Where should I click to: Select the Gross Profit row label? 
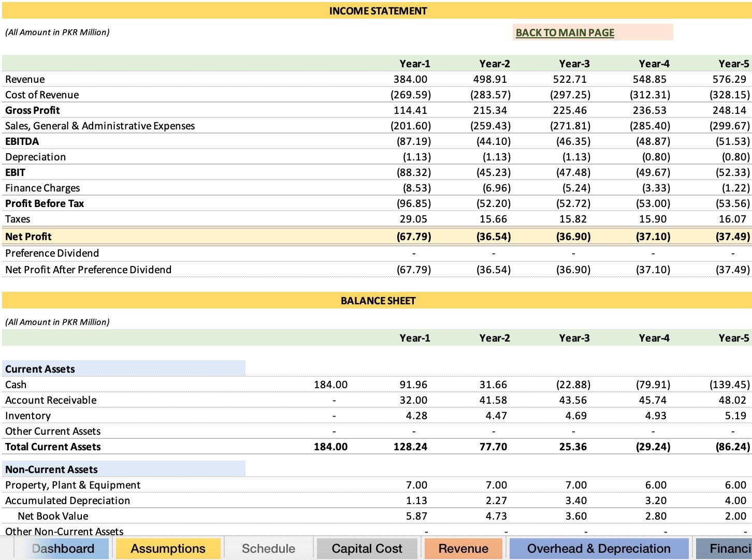[x=32, y=110]
